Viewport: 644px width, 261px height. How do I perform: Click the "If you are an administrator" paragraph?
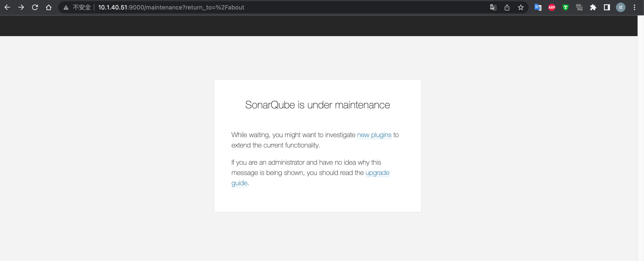coord(310,173)
